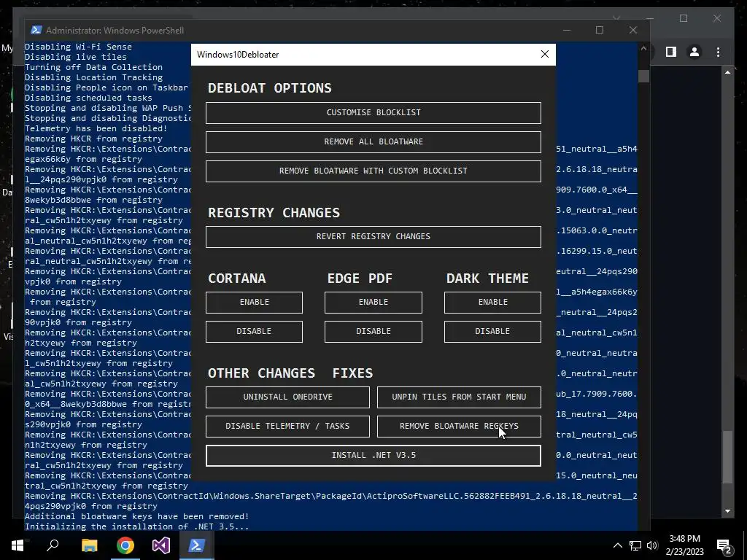Click 'Removing HKCR from registry' line
This screenshot has width=747, height=560.
[x=93, y=139]
